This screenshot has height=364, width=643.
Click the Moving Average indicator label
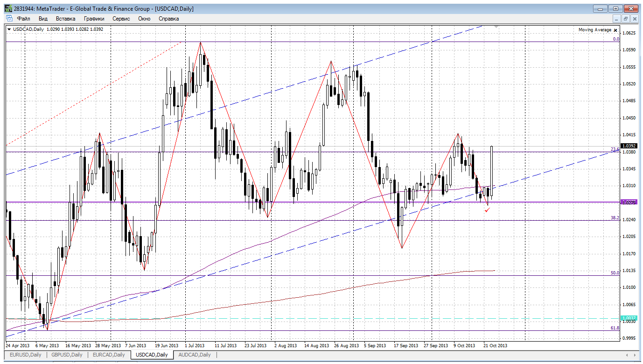pos(594,30)
